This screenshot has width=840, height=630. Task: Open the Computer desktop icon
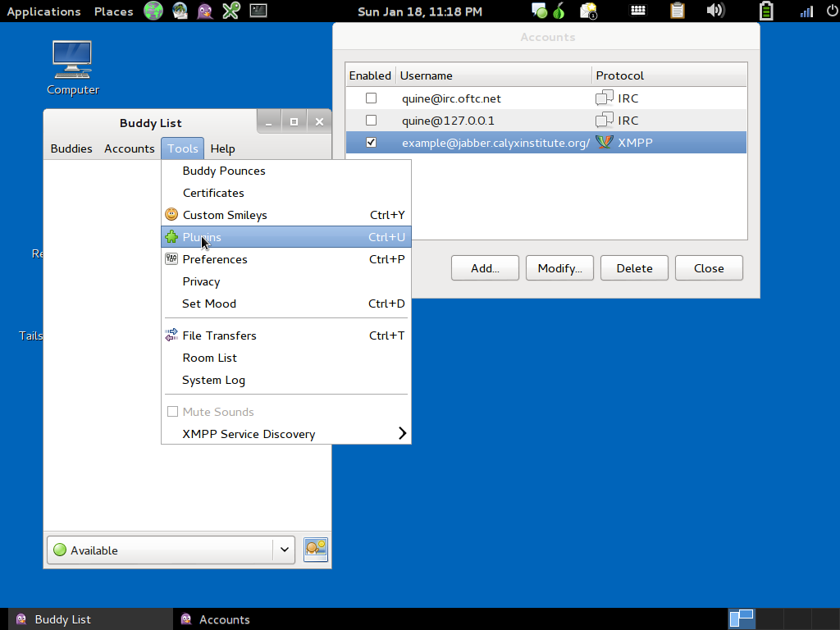(73, 68)
